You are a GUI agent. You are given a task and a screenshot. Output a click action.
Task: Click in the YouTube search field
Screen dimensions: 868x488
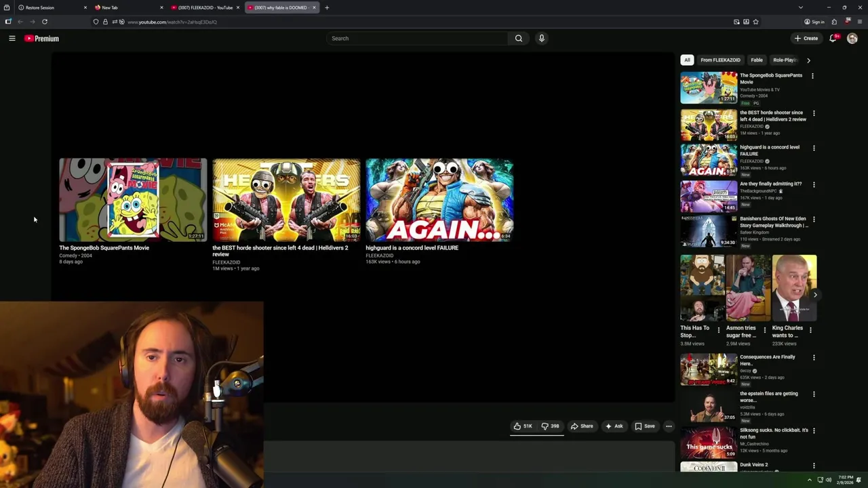pos(417,39)
